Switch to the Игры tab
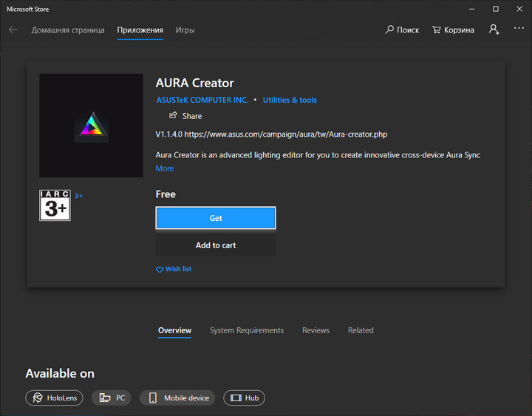532x416 pixels. point(185,30)
